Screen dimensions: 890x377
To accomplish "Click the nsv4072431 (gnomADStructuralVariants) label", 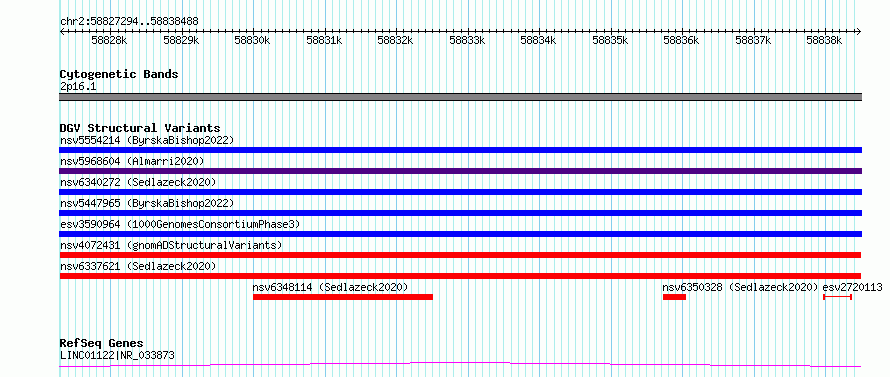I will point(171,245).
